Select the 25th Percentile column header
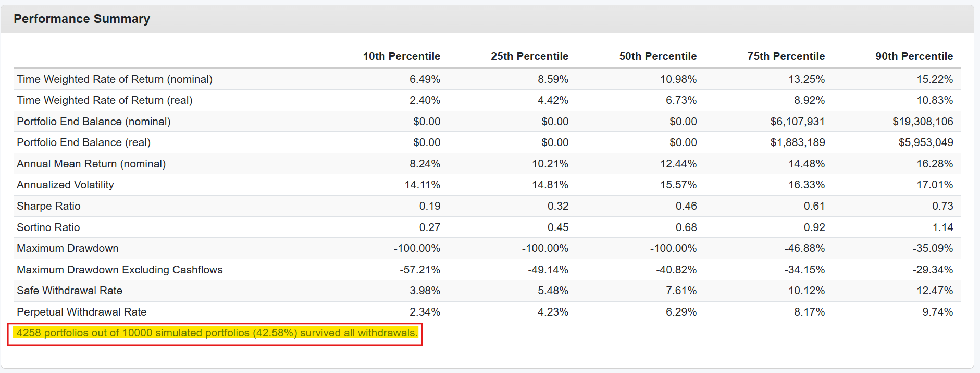Screen dimensions: 980x373 [529, 56]
